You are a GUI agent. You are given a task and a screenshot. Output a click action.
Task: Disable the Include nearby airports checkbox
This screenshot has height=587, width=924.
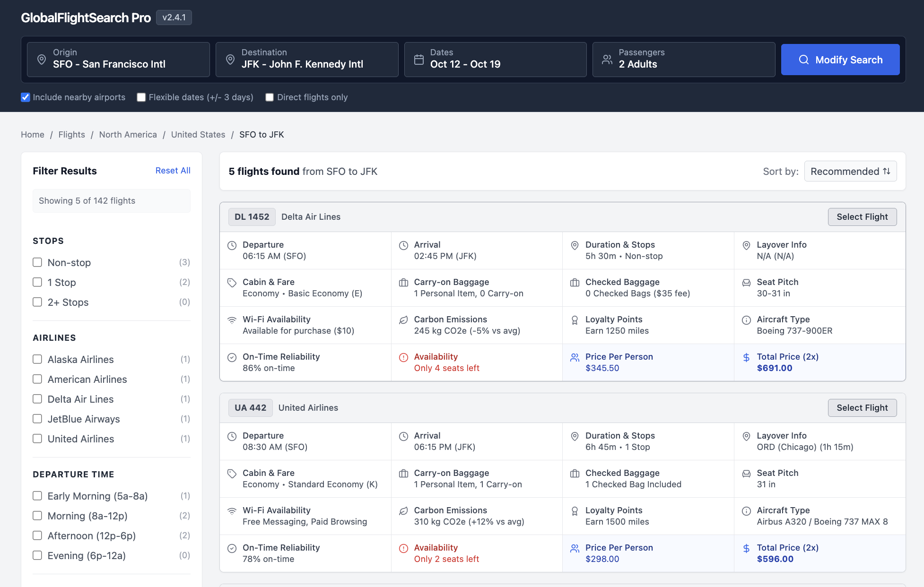[x=26, y=97]
